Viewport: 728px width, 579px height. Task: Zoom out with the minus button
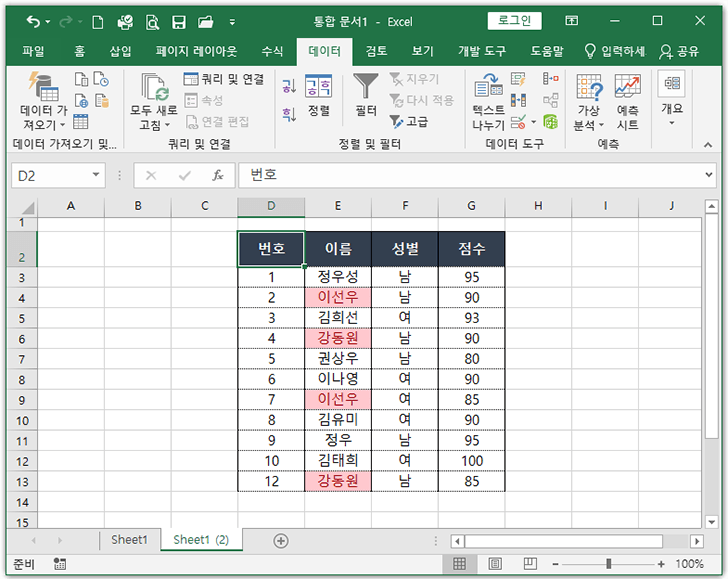click(555, 564)
